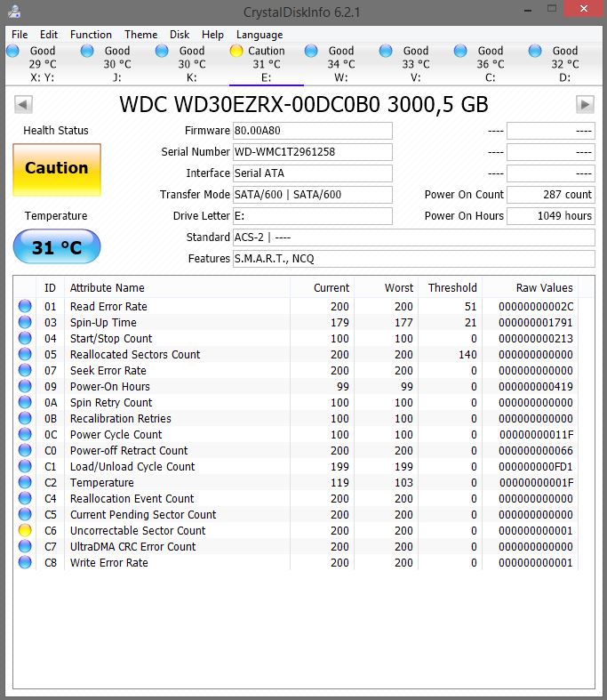Click the Power On Count field 287 count
Screen dimensions: 607x700
point(551,195)
